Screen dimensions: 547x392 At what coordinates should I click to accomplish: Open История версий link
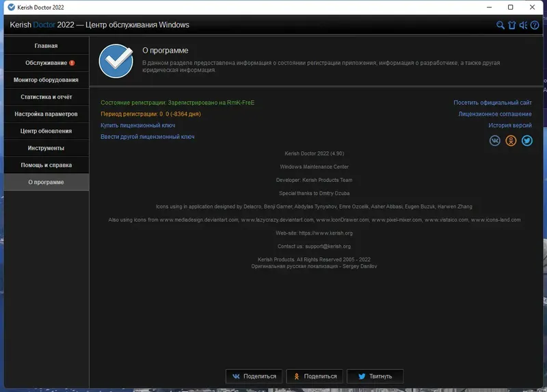point(510,125)
